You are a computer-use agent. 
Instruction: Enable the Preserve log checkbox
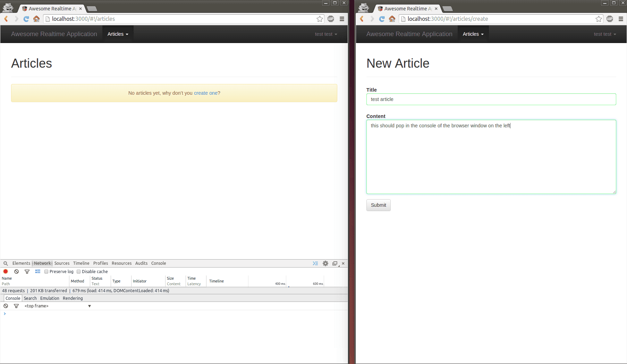46,272
